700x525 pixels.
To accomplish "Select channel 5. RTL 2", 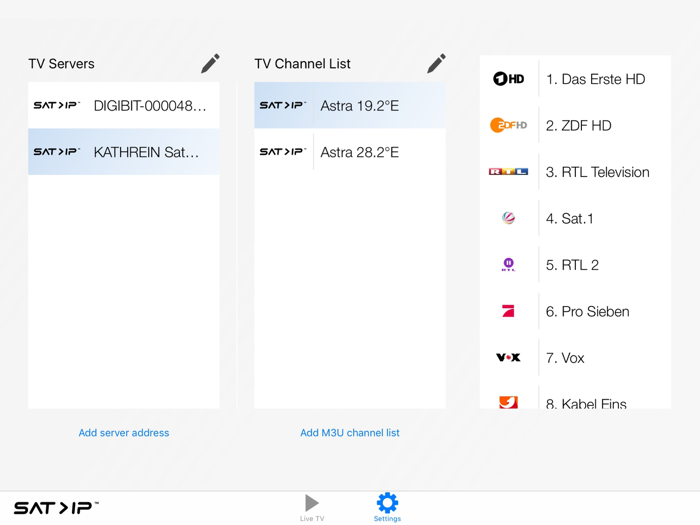I will click(x=575, y=265).
